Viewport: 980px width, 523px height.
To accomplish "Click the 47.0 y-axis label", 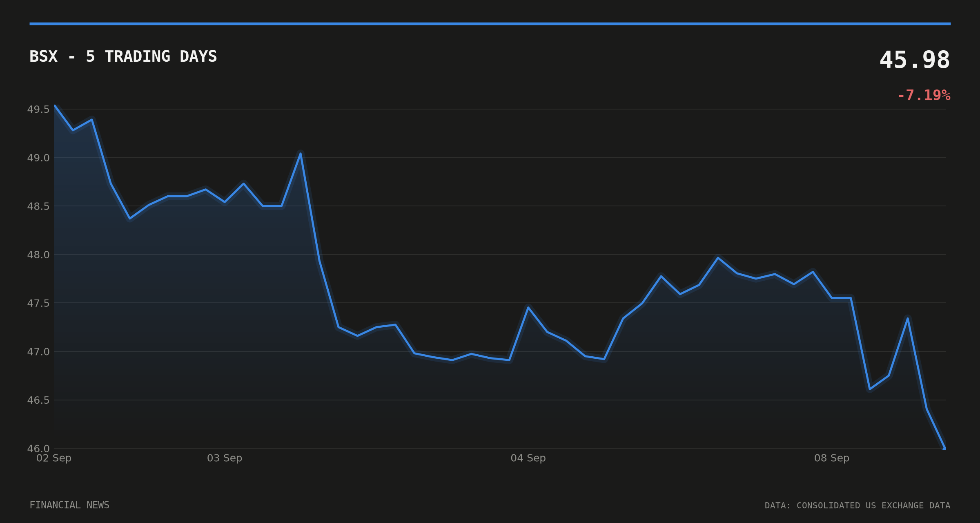I will 38,352.
